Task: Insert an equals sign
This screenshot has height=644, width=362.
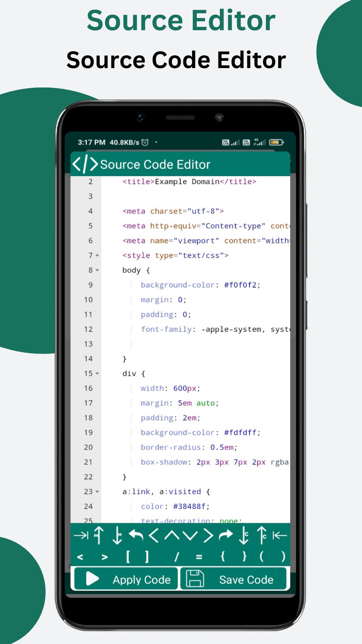Action: coord(199,557)
